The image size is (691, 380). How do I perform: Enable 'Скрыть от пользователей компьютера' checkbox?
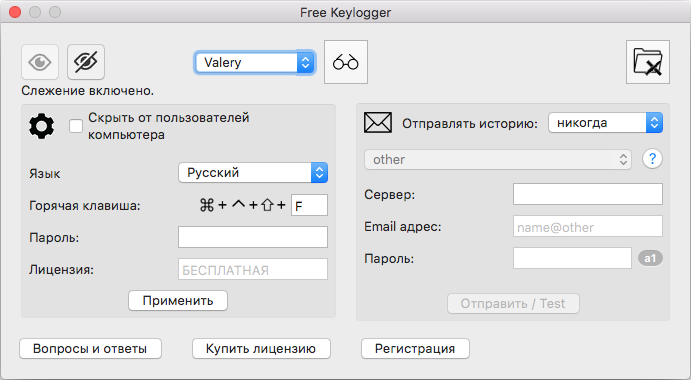76,126
